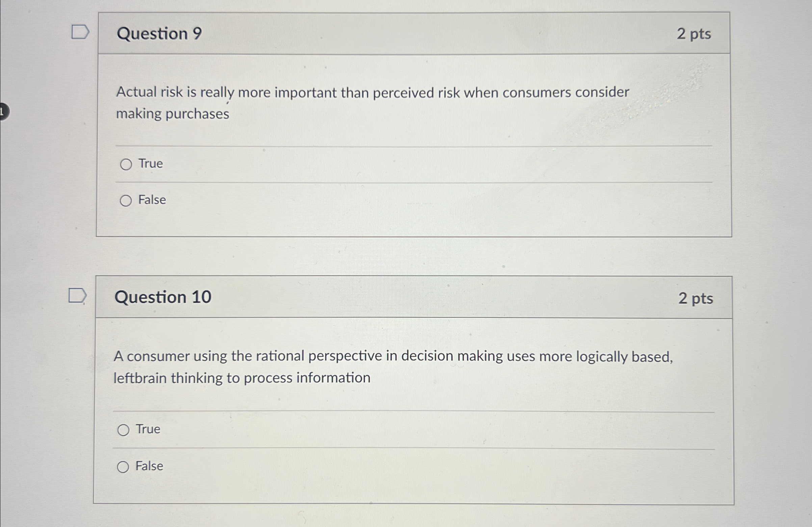Click the "False" answer label under Question 10
Image resolution: width=812 pixels, height=527 pixels.
click(x=150, y=466)
